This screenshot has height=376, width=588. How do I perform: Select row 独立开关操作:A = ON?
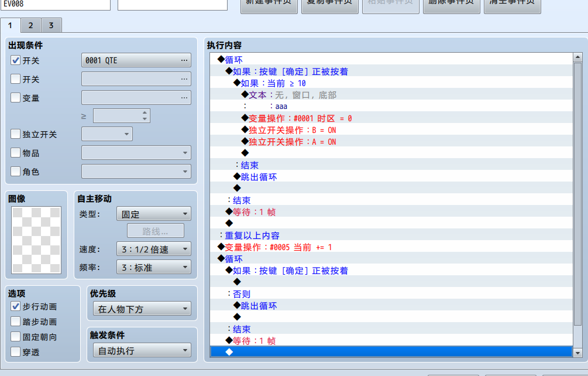(x=391, y=142)
